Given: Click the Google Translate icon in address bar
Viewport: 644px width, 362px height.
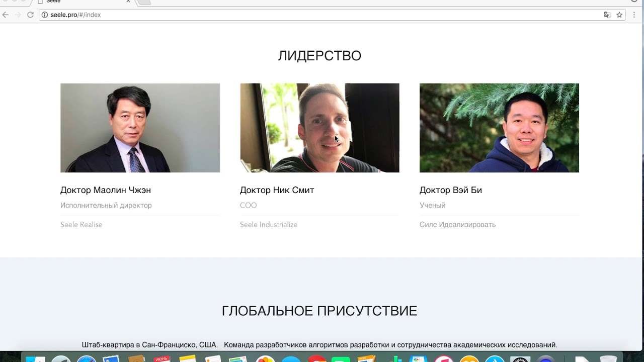Looking at the screenshot, I should (x=607, y=15).
